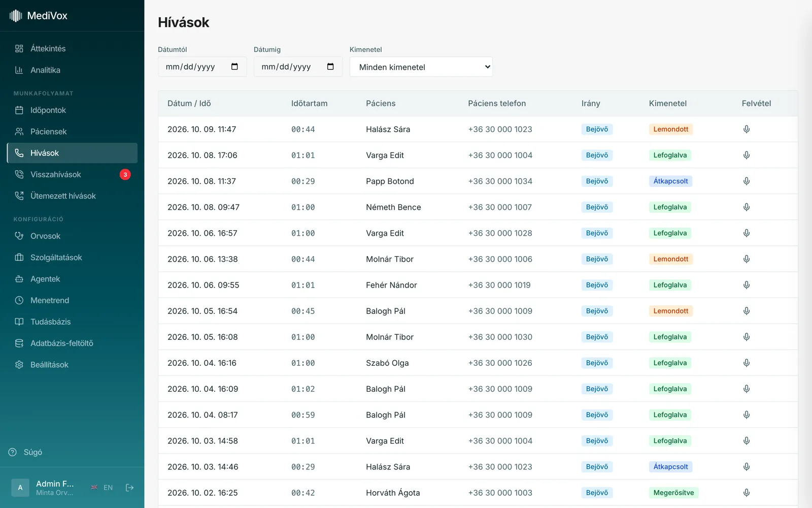Open Tudásbázis page
812x508 pixels.
pos(72,322)
